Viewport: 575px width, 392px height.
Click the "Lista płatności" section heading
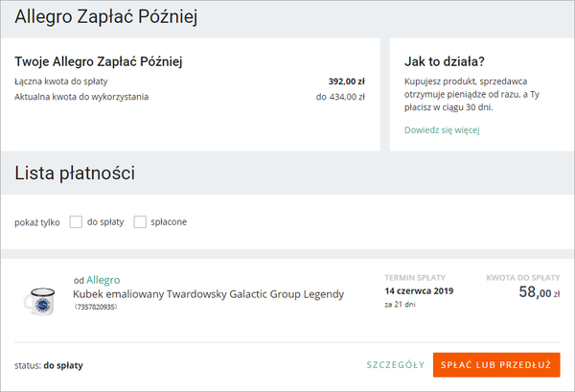[75, 173]
